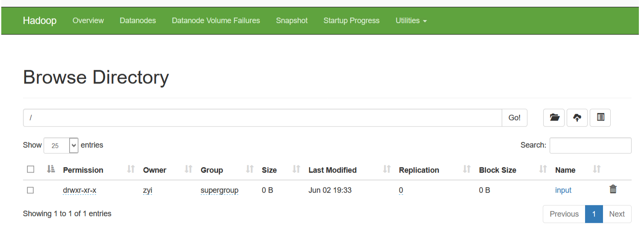Click the cut and paste list icon

coord(600,118)
